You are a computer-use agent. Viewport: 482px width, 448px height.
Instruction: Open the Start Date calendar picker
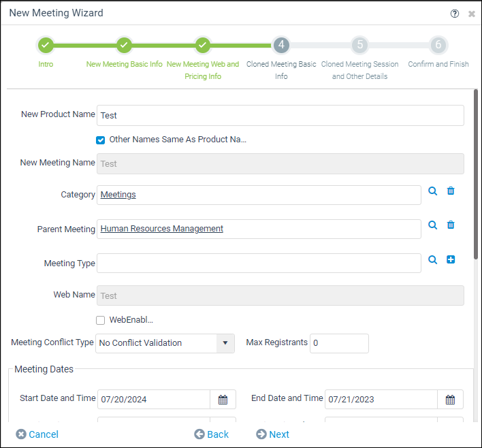(223, 400)
